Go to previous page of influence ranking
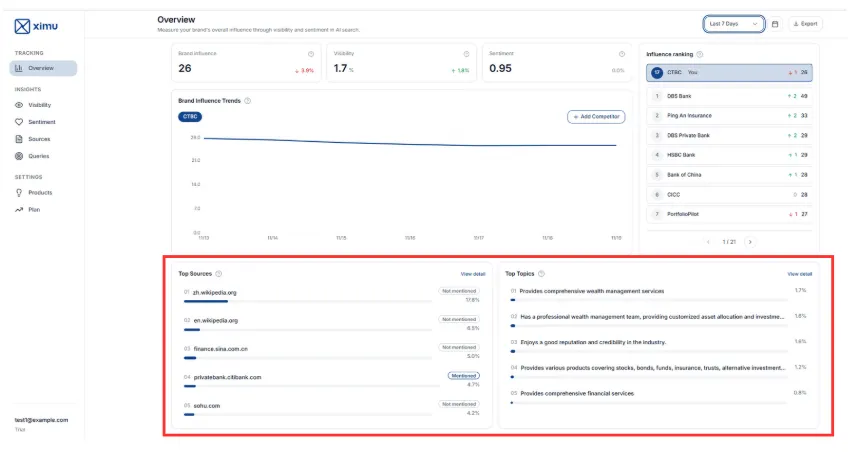This screenshot has width=848, height=456. tap(709, 241)
